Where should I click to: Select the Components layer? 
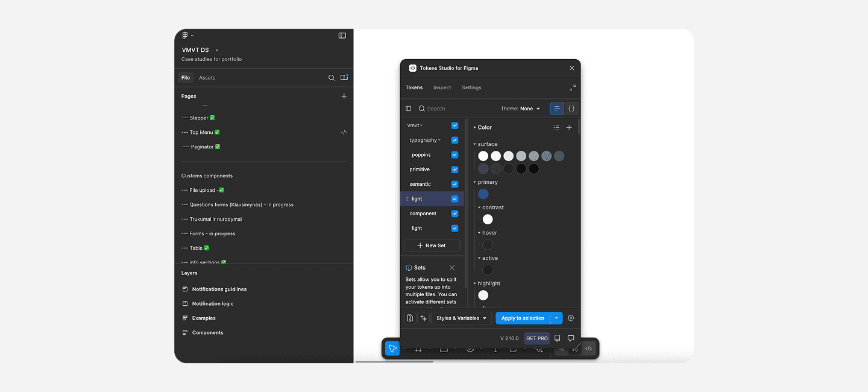click(207, 333)
